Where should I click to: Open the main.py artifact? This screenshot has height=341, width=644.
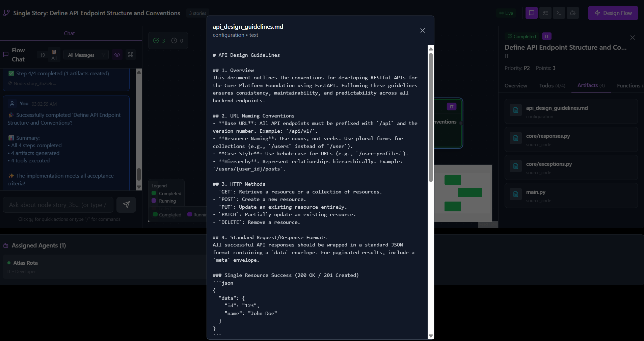click(571, 195)
